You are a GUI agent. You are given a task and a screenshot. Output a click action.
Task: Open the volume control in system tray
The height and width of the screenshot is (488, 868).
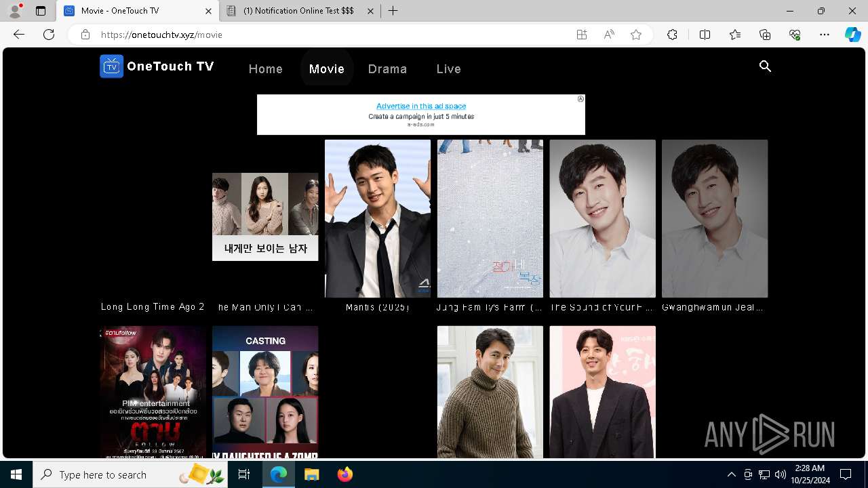pyautogui.click(x=780, y=474)
